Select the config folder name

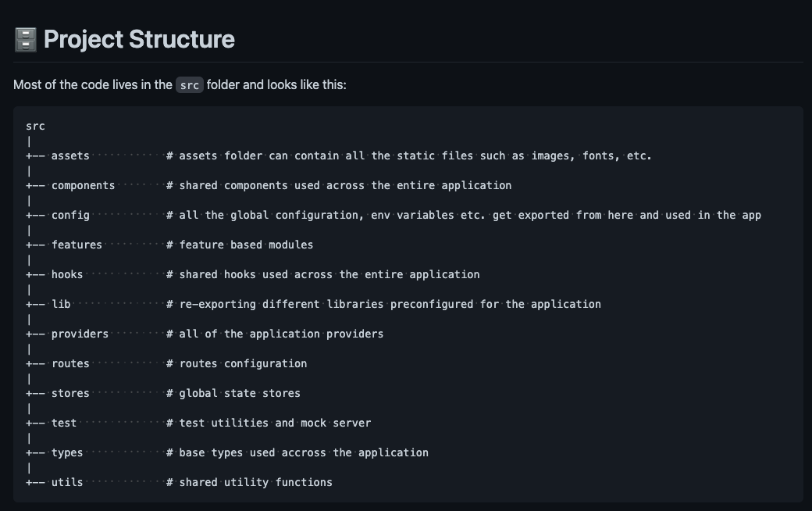point(70,215)
